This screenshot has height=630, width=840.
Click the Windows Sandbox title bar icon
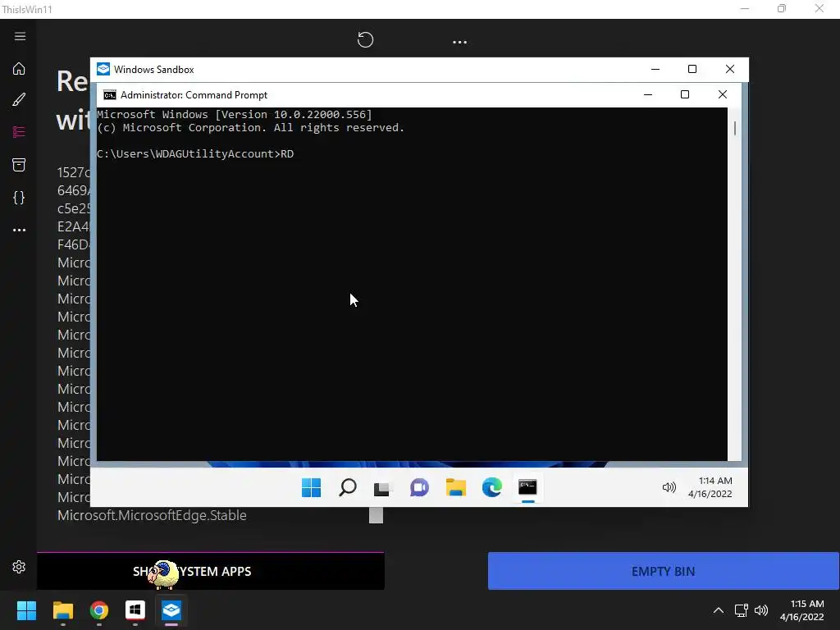[x=103, y=69]
